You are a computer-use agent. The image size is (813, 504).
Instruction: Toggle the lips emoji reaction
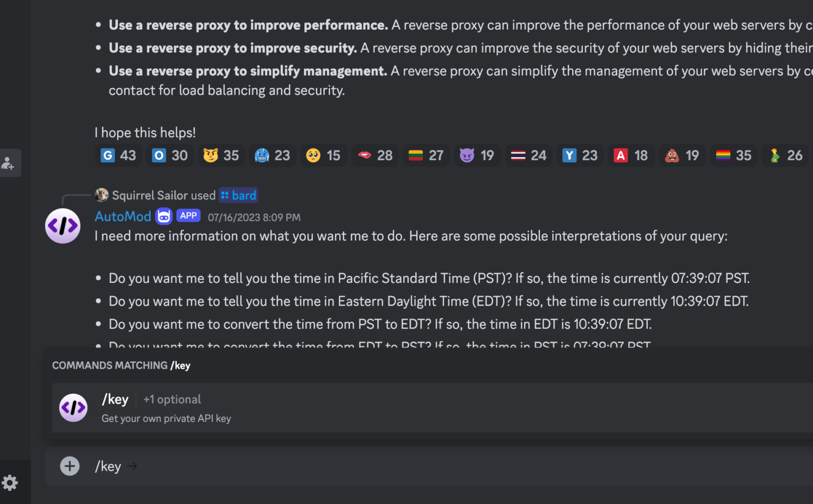coord(375,155)
